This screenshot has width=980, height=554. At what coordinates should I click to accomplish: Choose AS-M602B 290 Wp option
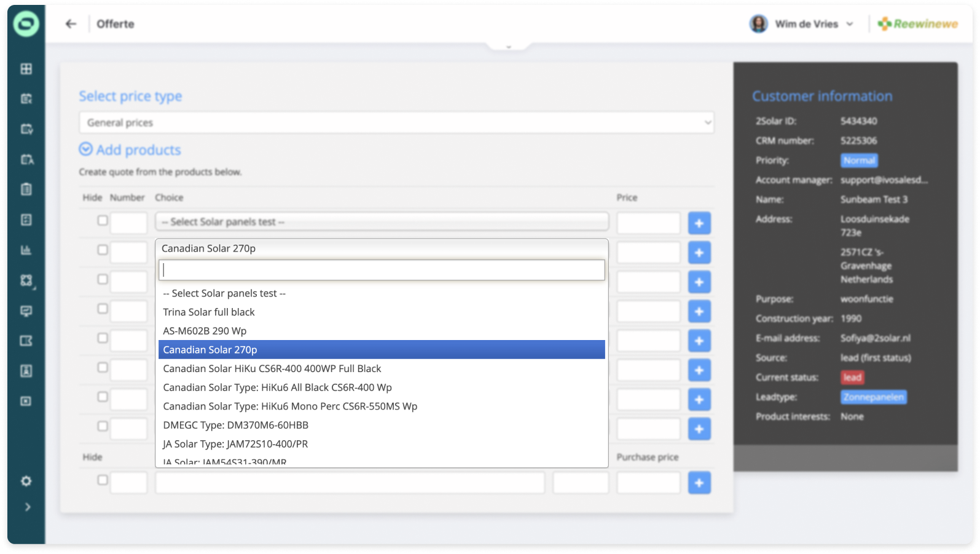click(382, 331)
